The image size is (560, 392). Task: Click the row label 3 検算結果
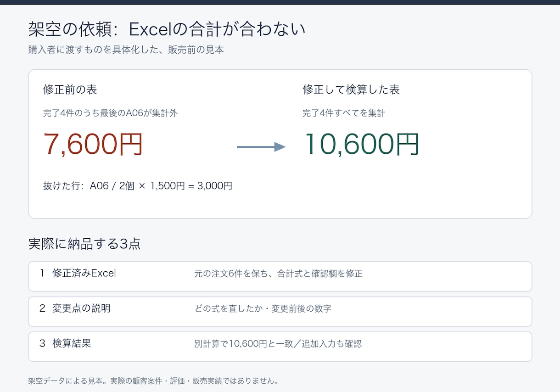coord(65,343)
